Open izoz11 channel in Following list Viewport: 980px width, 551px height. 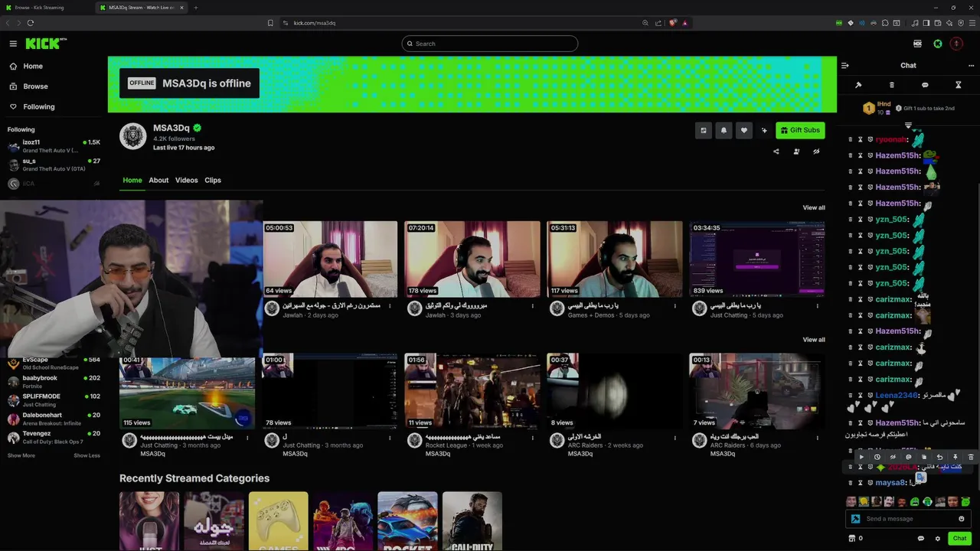coord(54,146)
